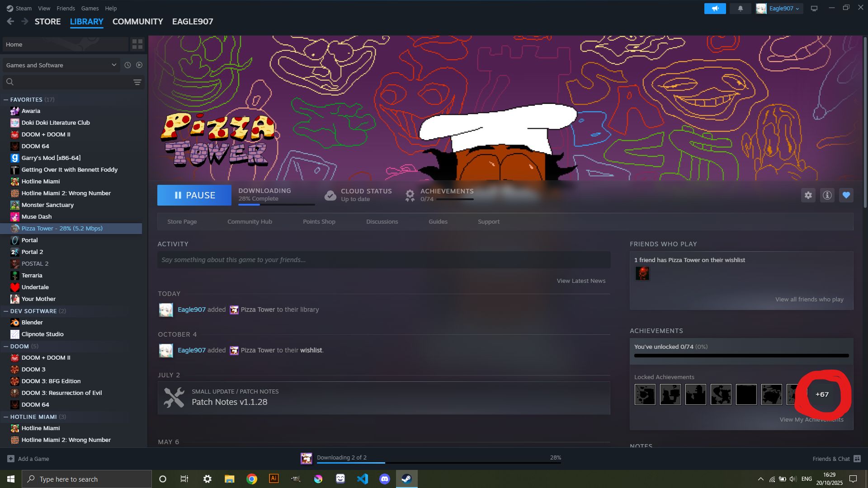Open the View menu

click(x=44, y=8)
